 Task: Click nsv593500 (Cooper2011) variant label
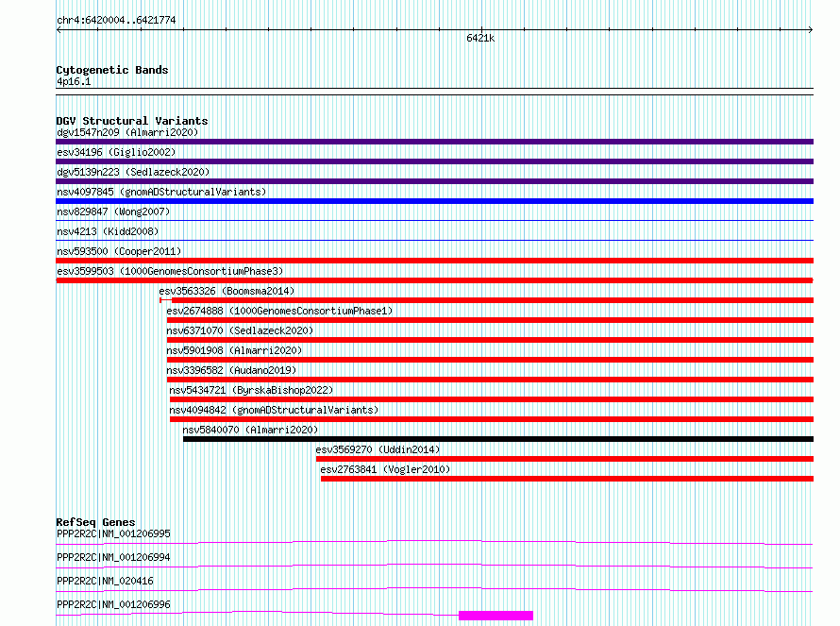[119, 251]
